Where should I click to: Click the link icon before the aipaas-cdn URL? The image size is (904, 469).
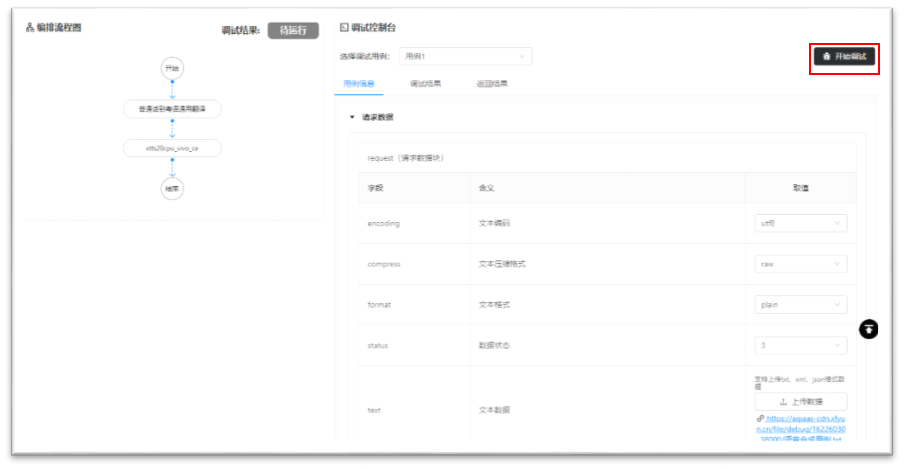tap(760, 419)
